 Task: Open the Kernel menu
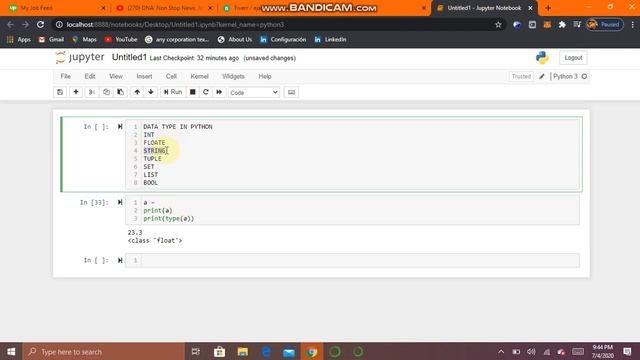199,76
